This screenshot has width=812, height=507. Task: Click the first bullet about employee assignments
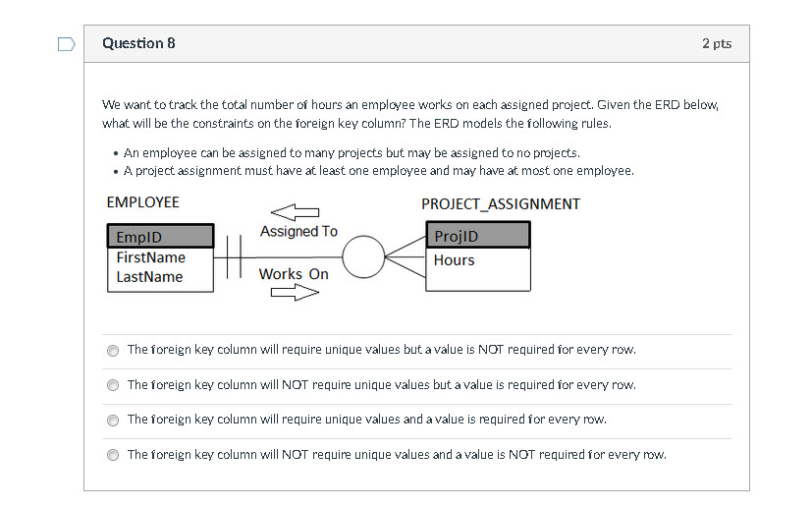tap(352, 153)
